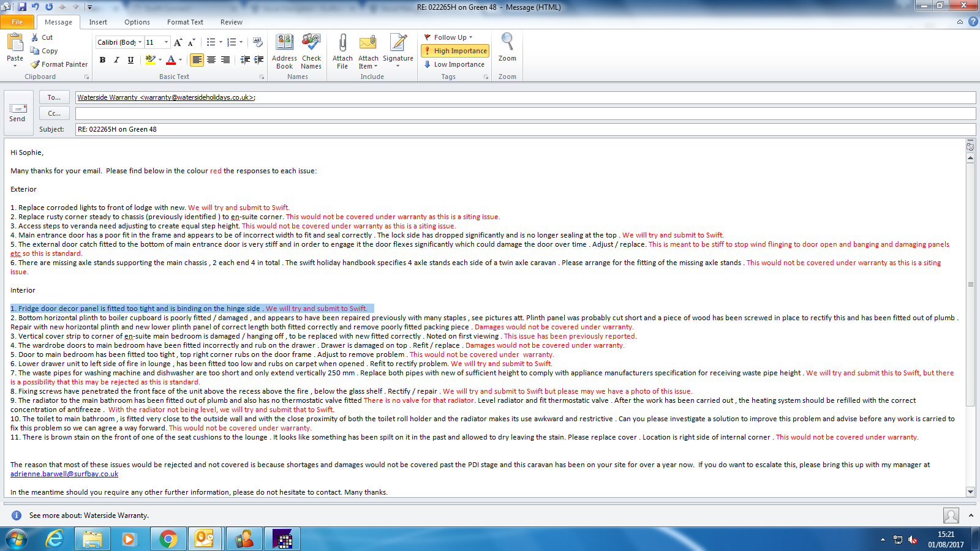Open the Signature dropdown
The image size is (980, 551).
[x=398, y=62]
